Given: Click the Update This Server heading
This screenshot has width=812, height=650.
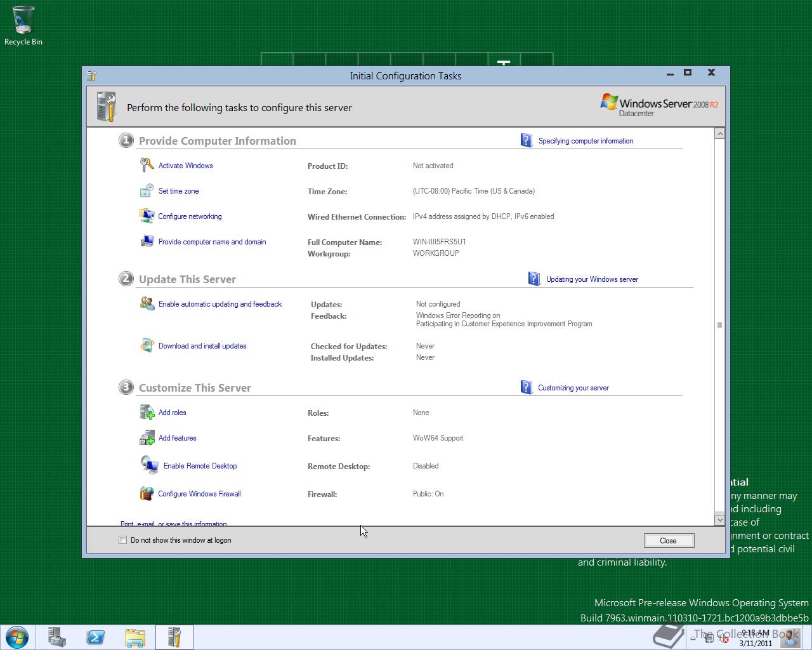Looking at the screenshot, I should [187, 279].
